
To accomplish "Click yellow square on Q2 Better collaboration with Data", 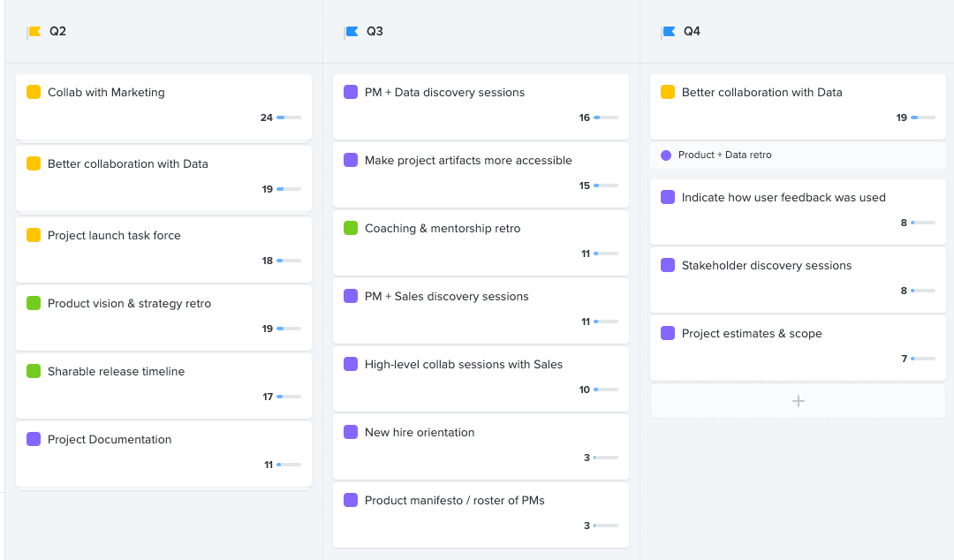I will 34,163.
